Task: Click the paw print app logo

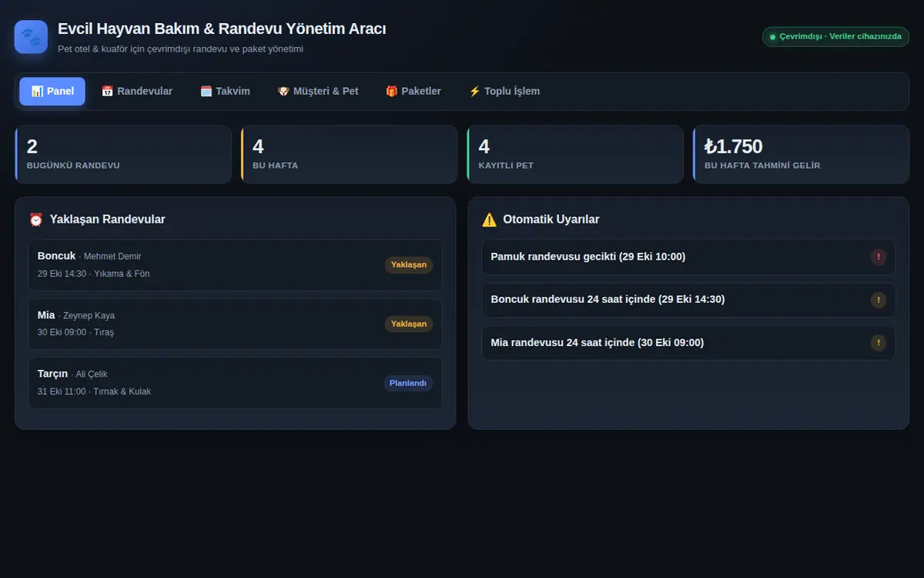Action: (31, 36)
